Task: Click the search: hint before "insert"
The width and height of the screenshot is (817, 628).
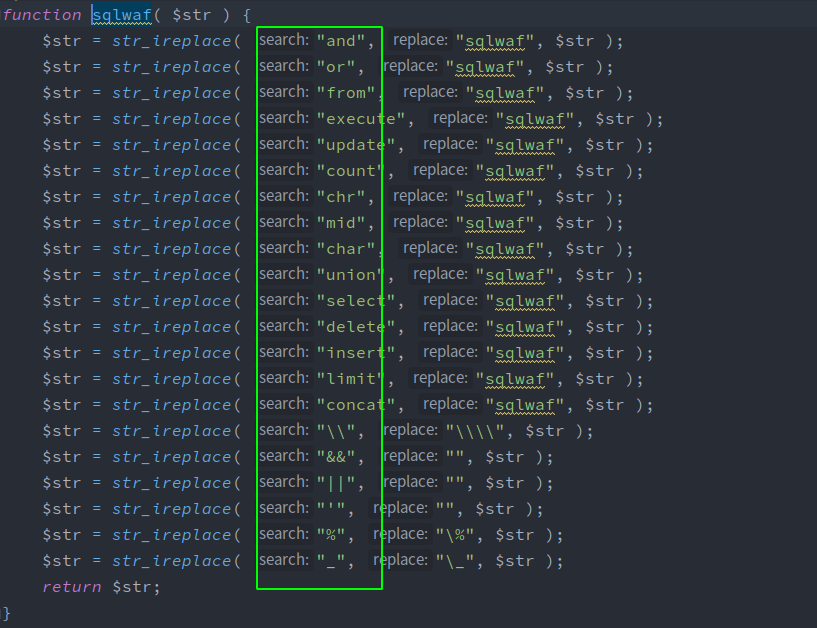Action: pos(284,352)
